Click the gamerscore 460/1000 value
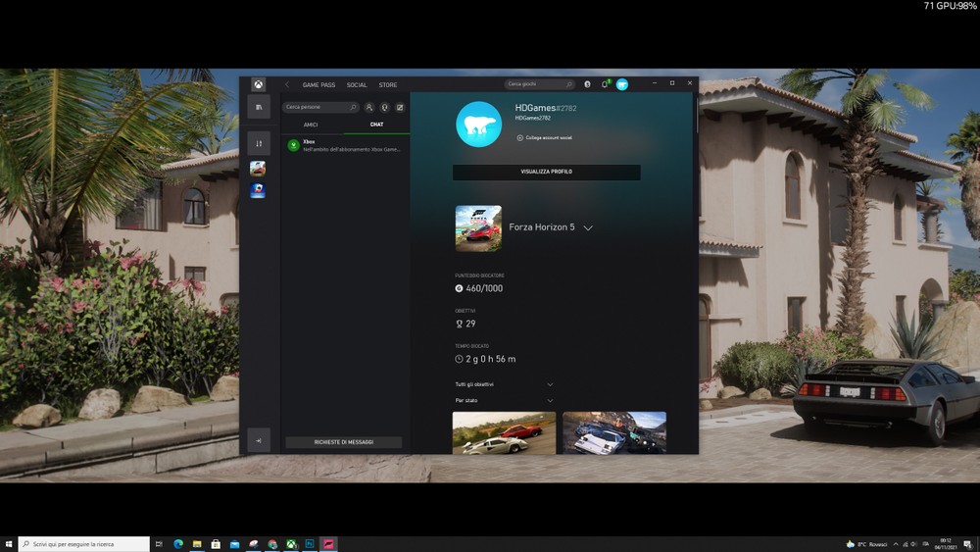 click(484, 288)
